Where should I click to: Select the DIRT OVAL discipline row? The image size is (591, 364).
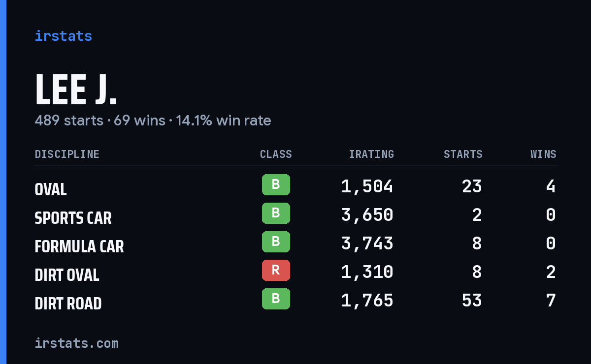[295, 272]
